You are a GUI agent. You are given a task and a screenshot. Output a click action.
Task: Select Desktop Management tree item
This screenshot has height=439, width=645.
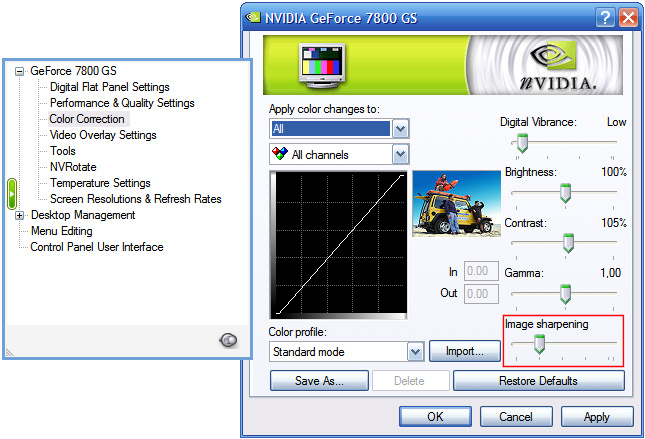tap(83, 215)
